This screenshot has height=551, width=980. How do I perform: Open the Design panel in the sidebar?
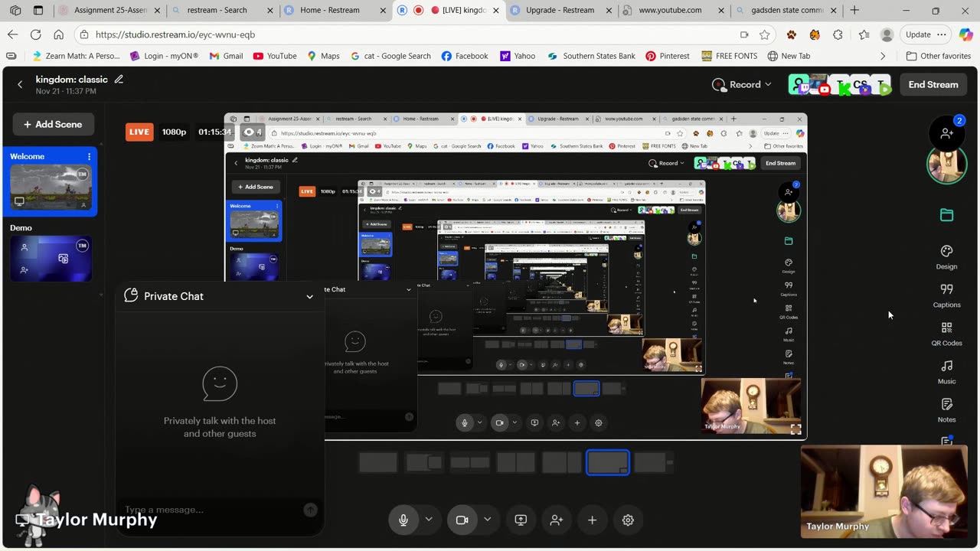point(946,257)
